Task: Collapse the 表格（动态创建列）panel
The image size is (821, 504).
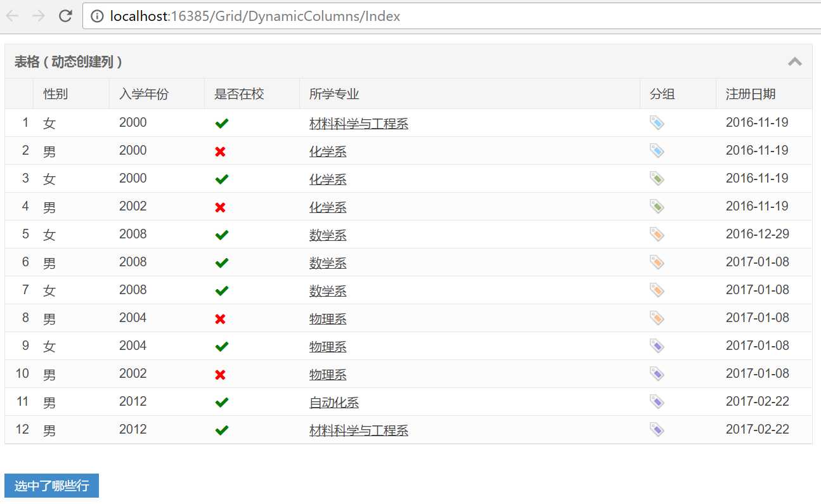Action: coord(794,61)
